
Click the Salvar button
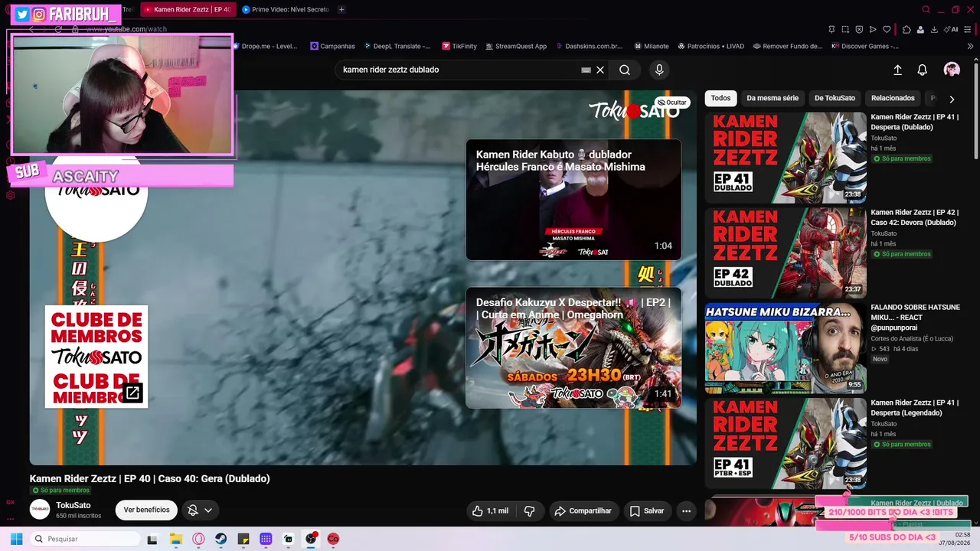(647, 510)
